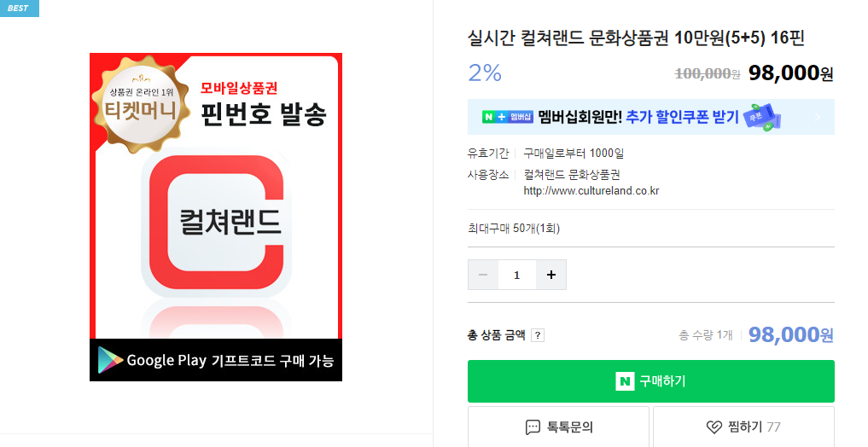Click the cultureland.co.kr URL text

[x=591, y=191]
